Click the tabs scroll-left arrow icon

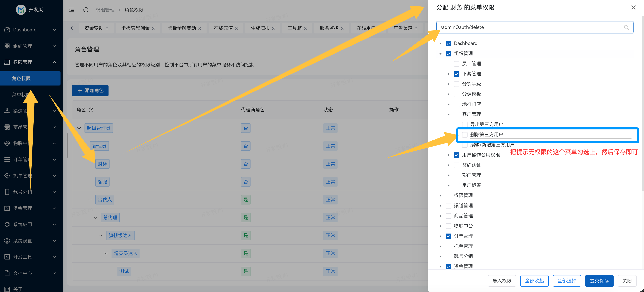pos(72,28)
